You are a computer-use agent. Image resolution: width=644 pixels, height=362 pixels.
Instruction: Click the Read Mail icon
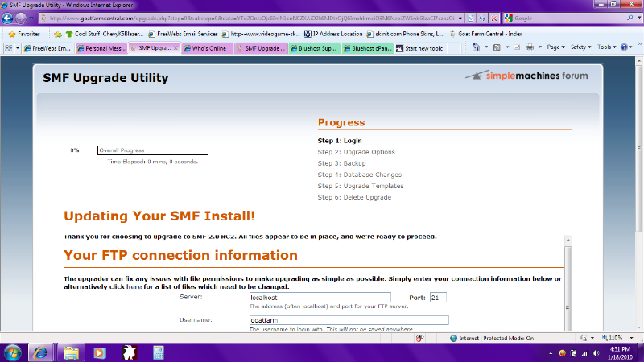click(x=517, y=47)
